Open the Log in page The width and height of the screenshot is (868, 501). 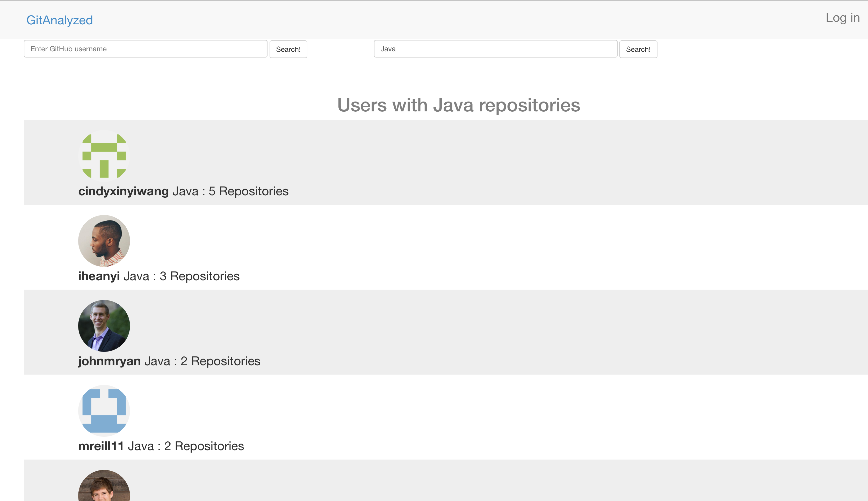tap(842, 18)
